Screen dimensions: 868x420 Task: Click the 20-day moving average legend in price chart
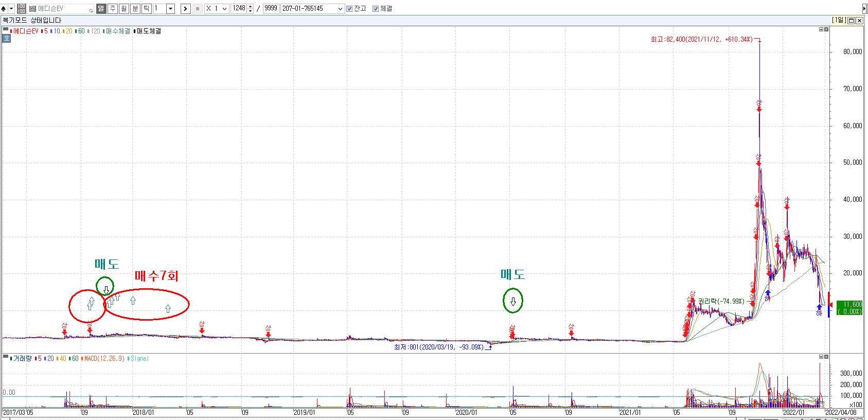coord(67,31)
